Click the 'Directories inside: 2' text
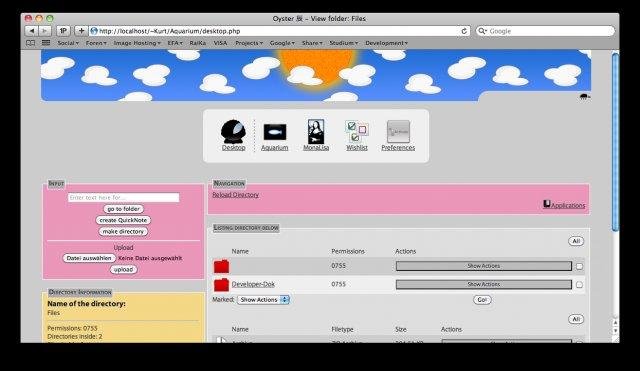 (x=75, y=337)
